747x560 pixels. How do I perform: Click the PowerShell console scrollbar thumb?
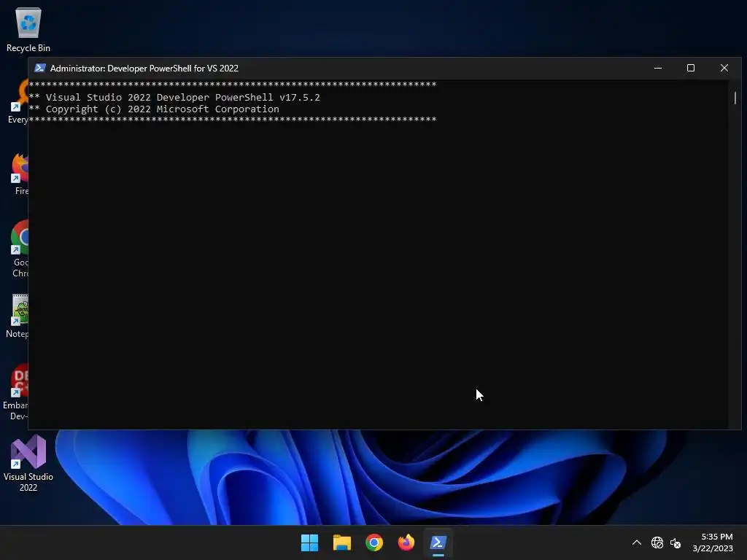(735, 98)
